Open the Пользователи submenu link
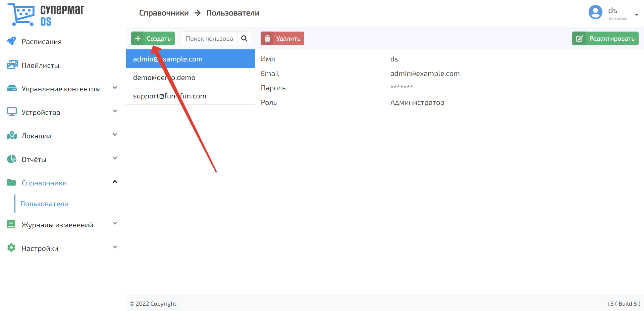This screenshot has height=311, width=644. click(x=44, y=204)
